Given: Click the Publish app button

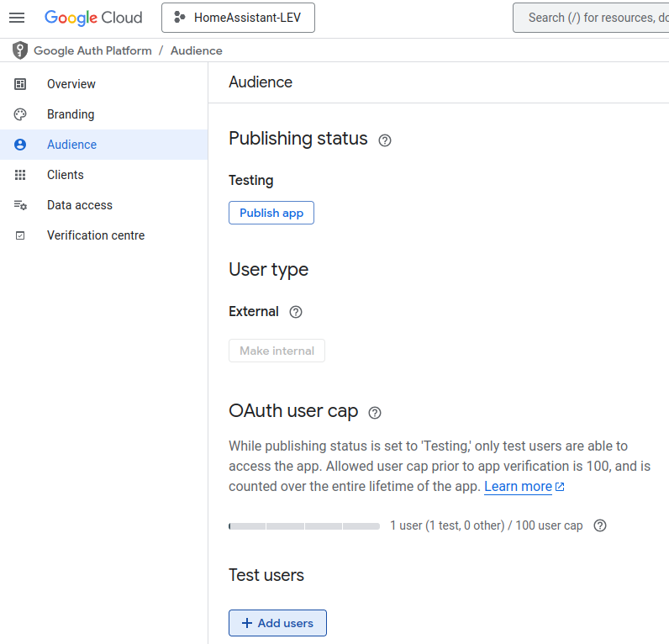Looking at the screenshot, I should point(271,213).
